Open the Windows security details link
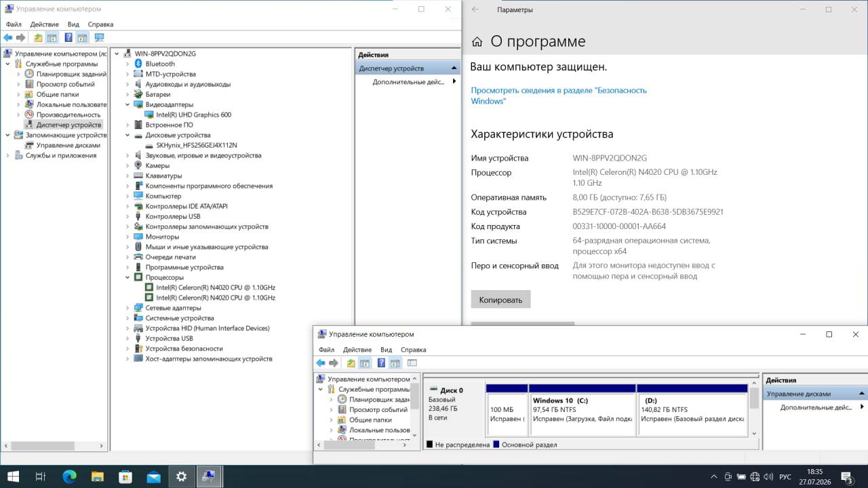Viewport: 868px width, 488px height. (x=559, y=96)
